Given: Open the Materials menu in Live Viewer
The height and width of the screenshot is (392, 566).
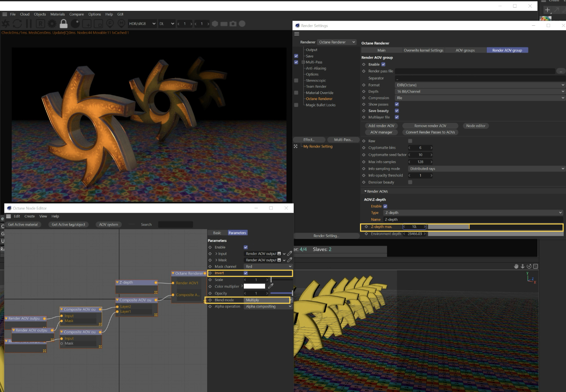Looking at the screenshot, I should click(x=58, y=14).
